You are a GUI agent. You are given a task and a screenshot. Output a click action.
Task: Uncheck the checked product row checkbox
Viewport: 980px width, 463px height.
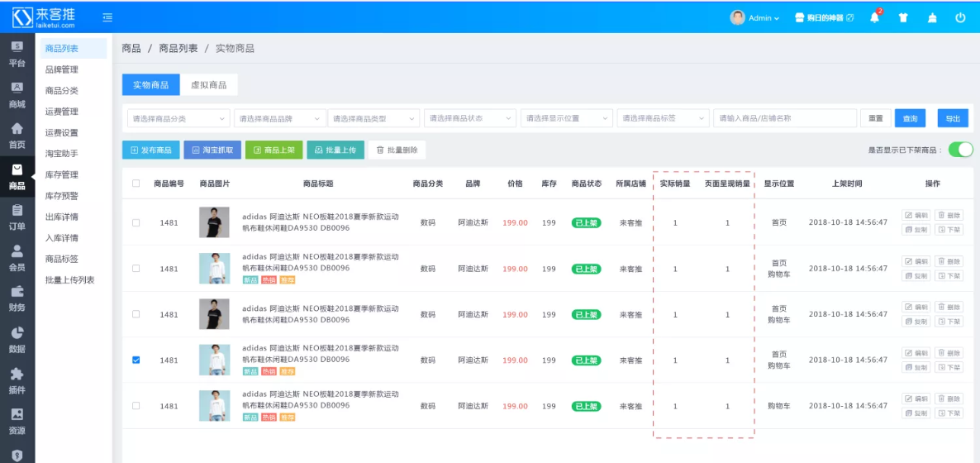136,360
